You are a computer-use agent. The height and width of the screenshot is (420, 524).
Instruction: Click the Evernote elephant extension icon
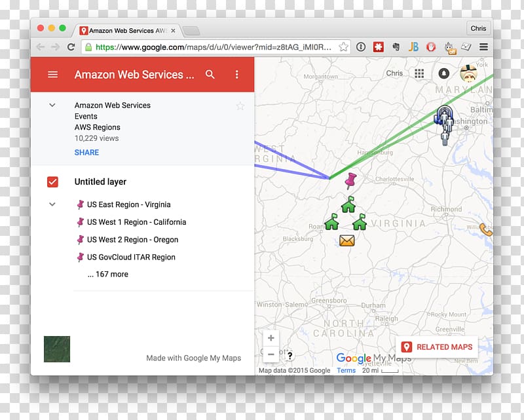396,47
